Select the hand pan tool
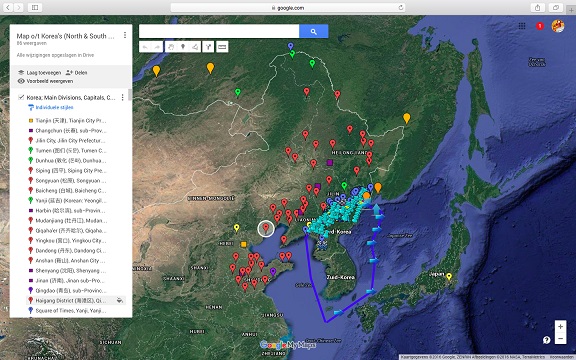The width and height of the screenshot is (576, 360). point(171,47)
